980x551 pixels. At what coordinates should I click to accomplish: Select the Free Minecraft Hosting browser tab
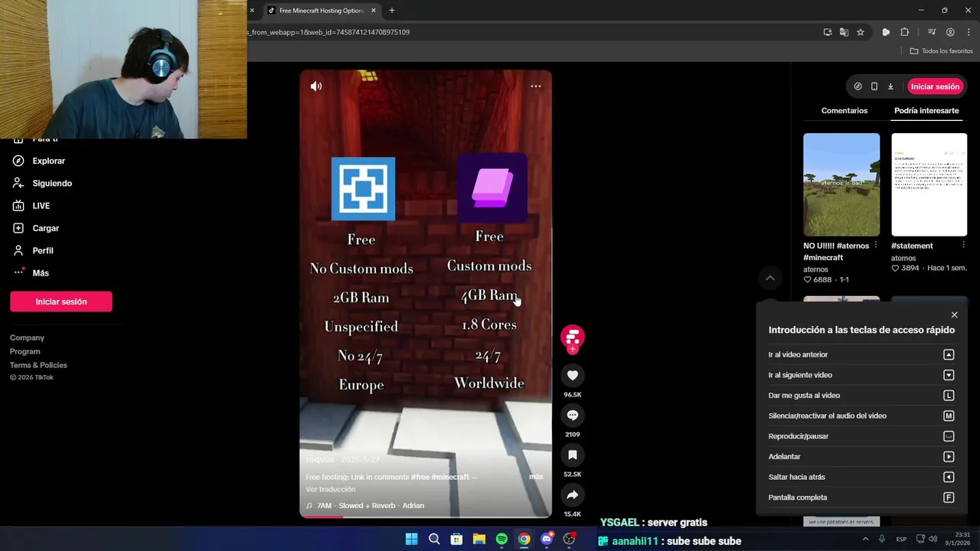click(320, 11)
